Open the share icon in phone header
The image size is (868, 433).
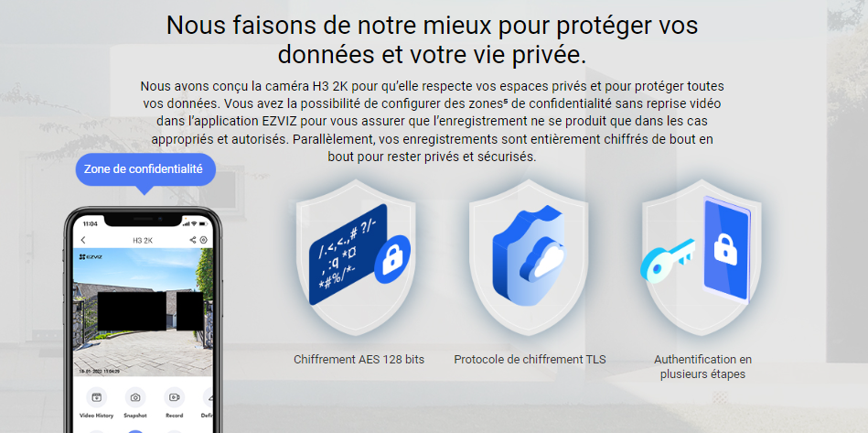tap(193, 240)
